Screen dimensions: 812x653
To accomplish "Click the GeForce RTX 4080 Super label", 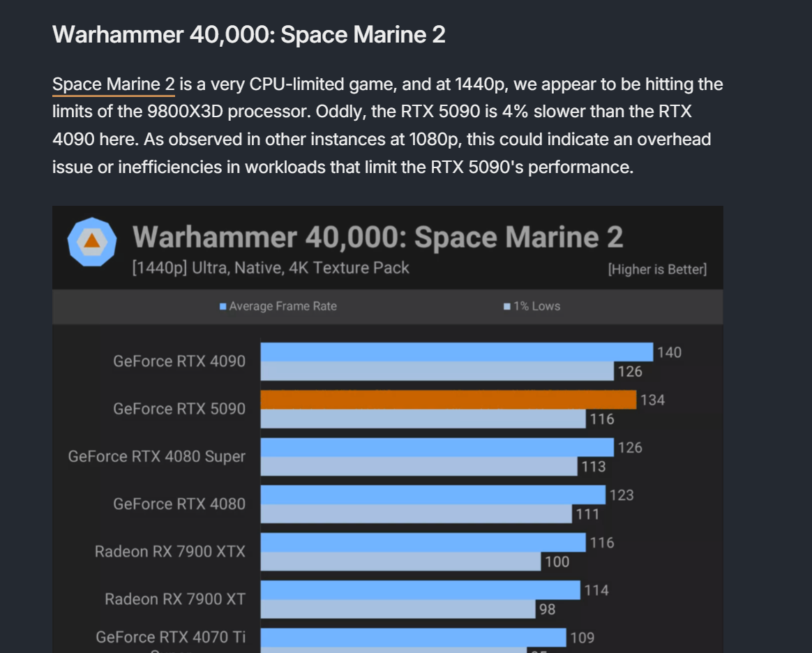I will (x=157, y=456).
